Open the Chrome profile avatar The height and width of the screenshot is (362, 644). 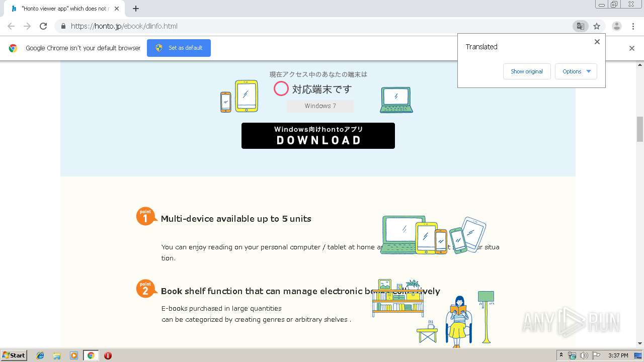point(616,26)
